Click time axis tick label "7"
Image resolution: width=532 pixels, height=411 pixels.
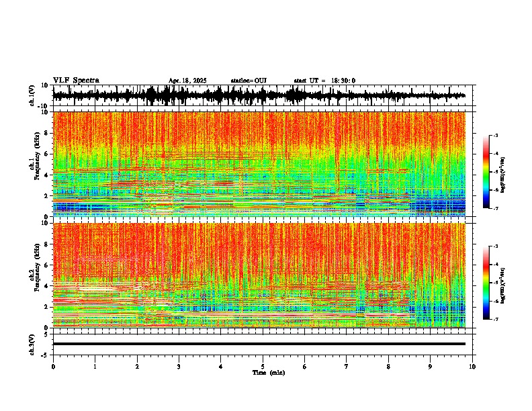pyautogui.click(x=347, y=367)
